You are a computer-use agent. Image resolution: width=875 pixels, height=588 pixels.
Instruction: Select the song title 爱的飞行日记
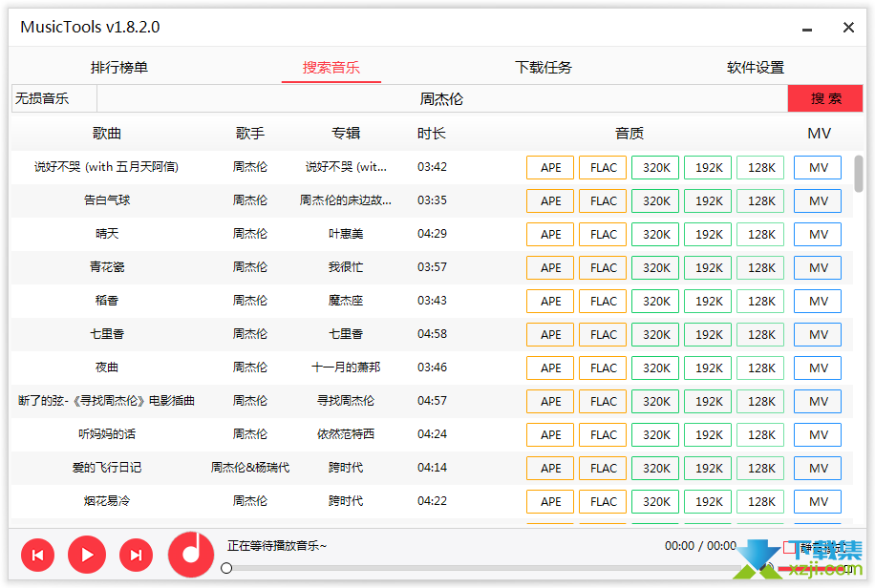tap(107, 468)
